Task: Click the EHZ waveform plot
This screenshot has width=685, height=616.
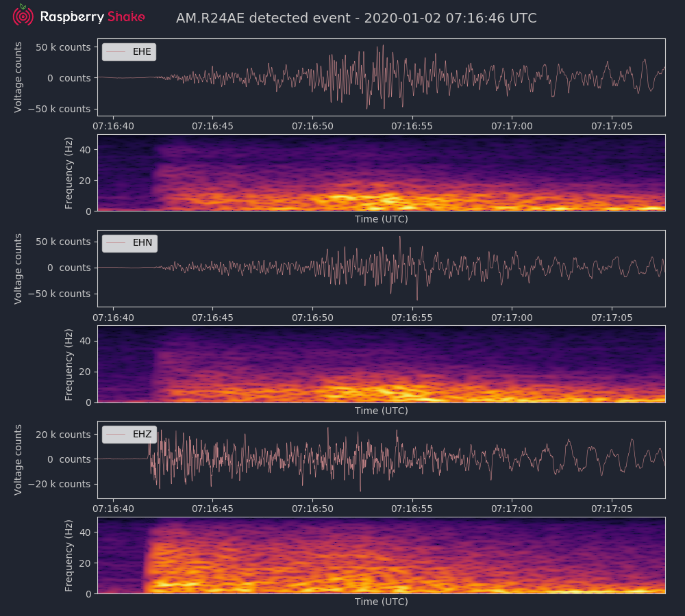Action: tap(382, 460)
